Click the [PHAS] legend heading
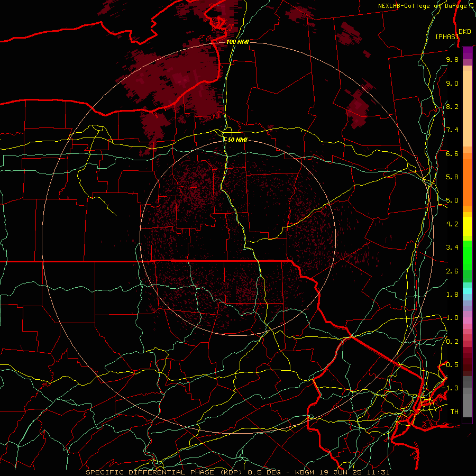 447,36
